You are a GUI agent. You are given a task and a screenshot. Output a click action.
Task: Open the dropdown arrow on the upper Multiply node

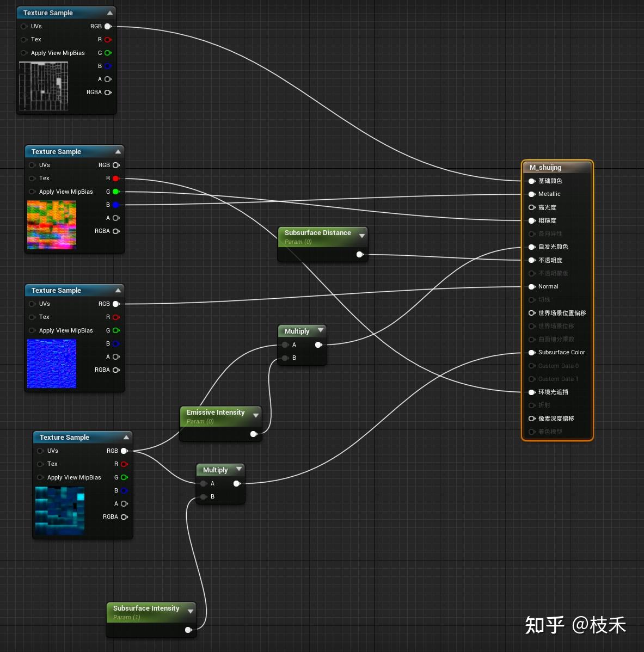(321, 330)
